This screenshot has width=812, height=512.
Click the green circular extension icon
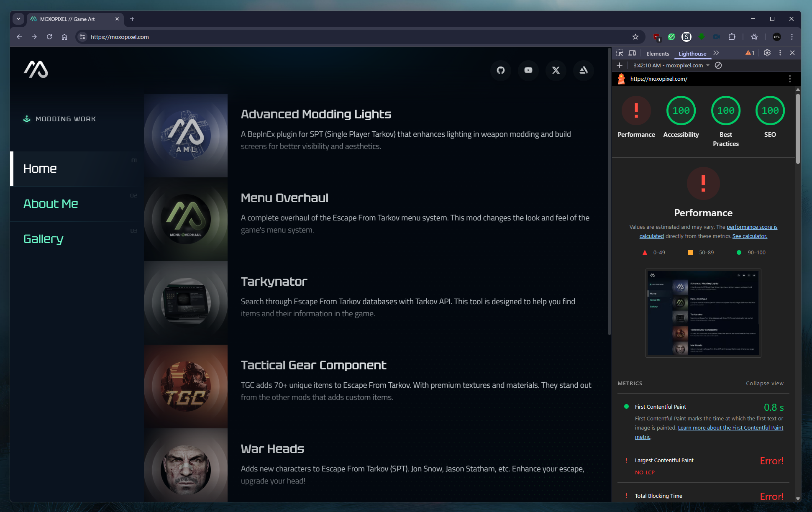coord(671,37)
